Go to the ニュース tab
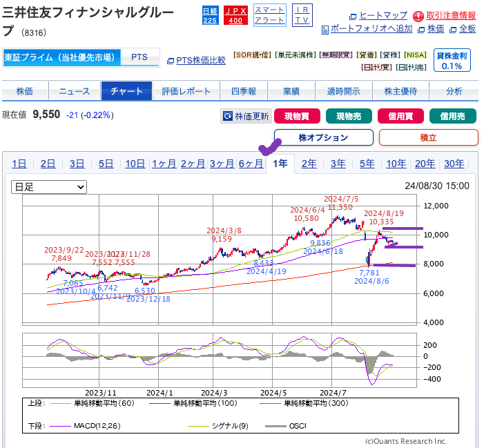484x448 pixels. pos(75,91)
